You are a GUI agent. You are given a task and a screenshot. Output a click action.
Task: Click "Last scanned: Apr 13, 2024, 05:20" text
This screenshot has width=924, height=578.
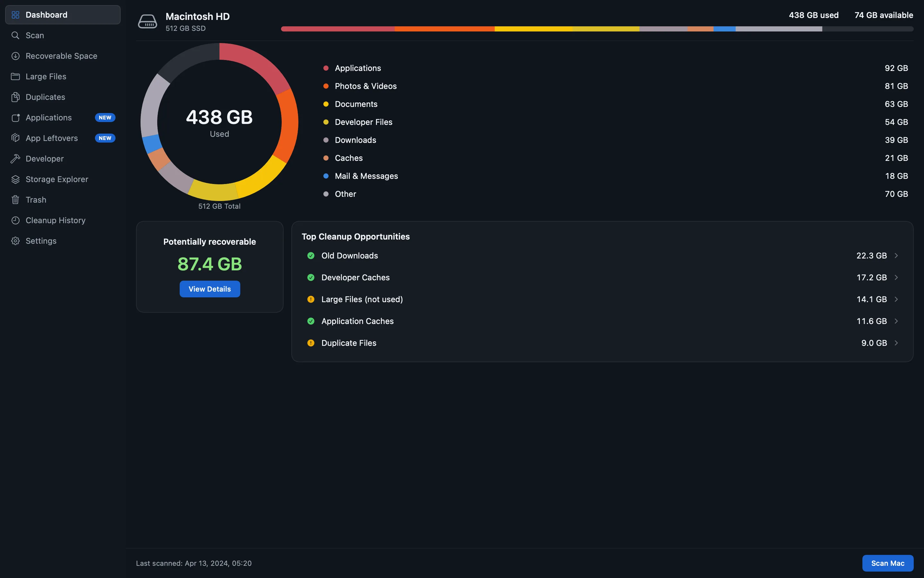point(193,564)
